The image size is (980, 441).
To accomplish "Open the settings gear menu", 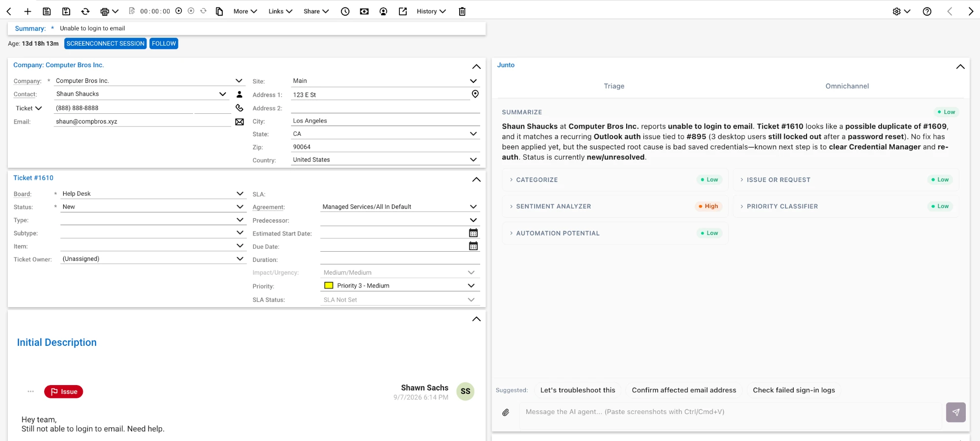I will [901, 11].
